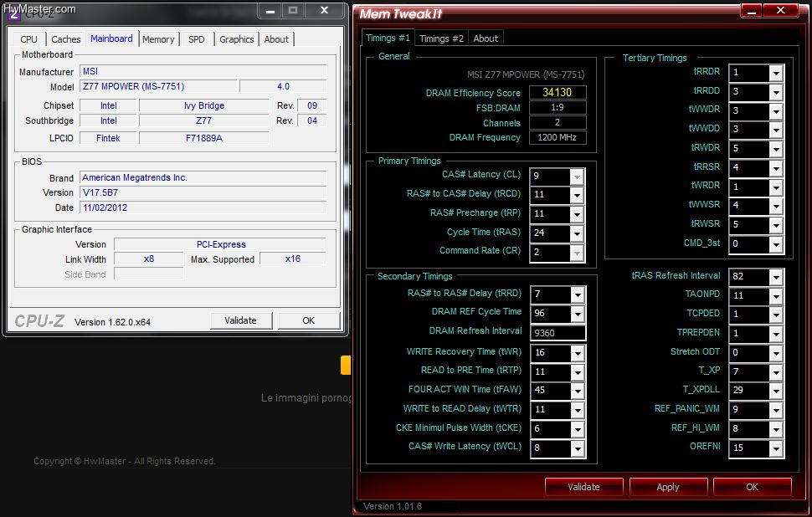Open the DRAM REF Cycle Time dropdown
Screen dimensions: 812x517
pyautogui.click(x=578, y=314)
